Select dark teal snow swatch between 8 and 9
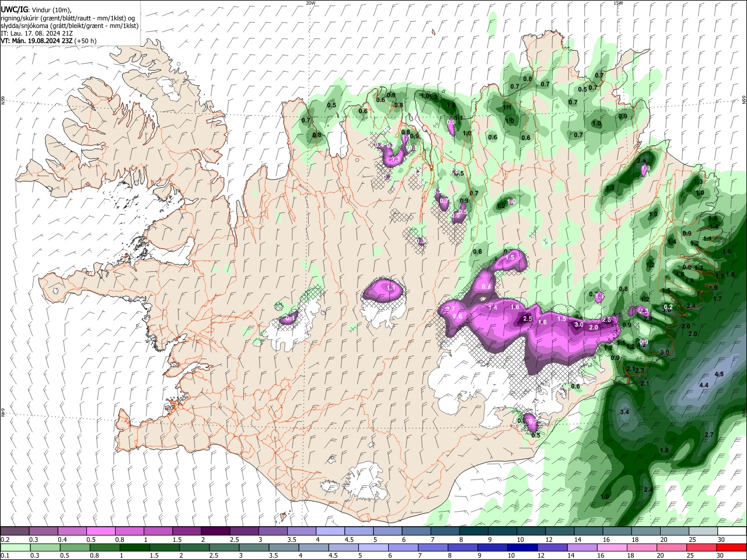747x560 pixels. pos(473,531)
